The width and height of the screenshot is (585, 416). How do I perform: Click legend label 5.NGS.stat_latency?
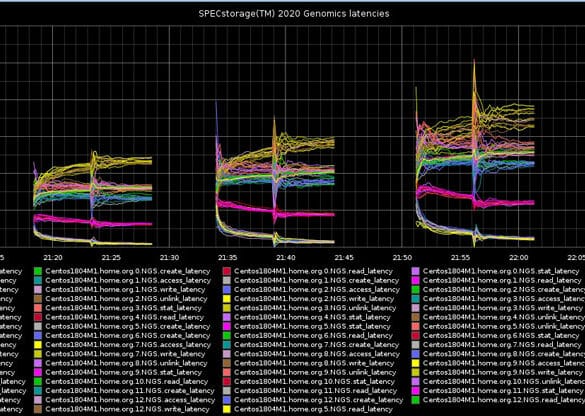[x=312, y=326]
